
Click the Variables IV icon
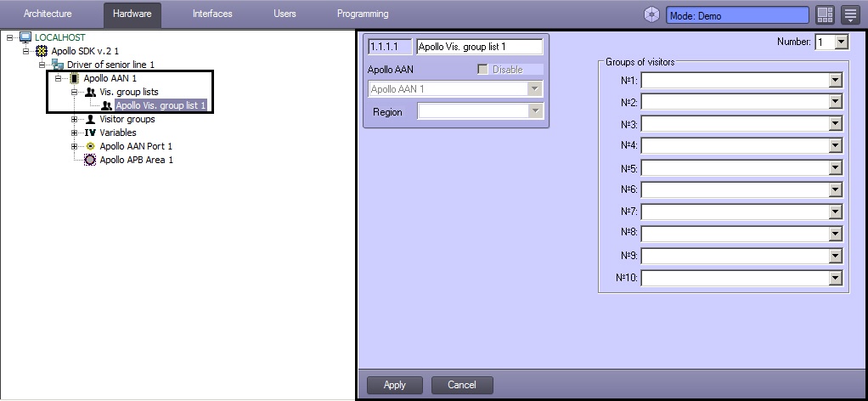[x=90, y=133]
